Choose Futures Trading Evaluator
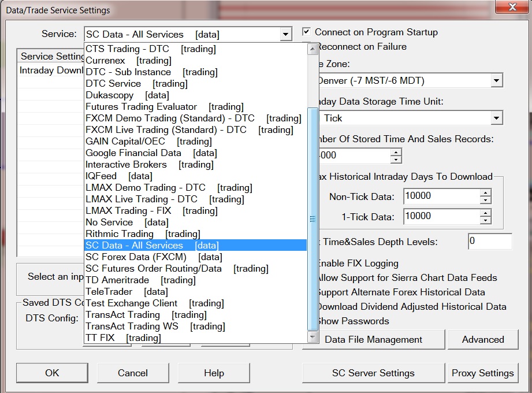 click(x=195, y=106)
